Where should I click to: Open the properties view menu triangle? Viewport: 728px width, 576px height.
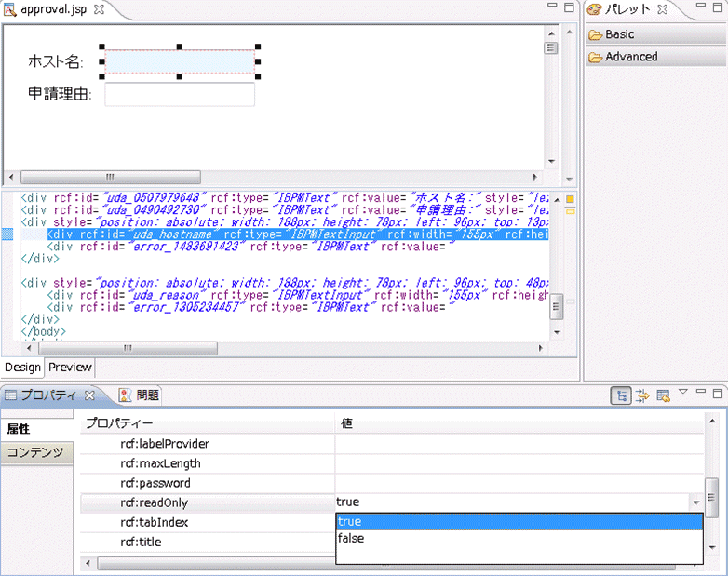click(683, 392)
